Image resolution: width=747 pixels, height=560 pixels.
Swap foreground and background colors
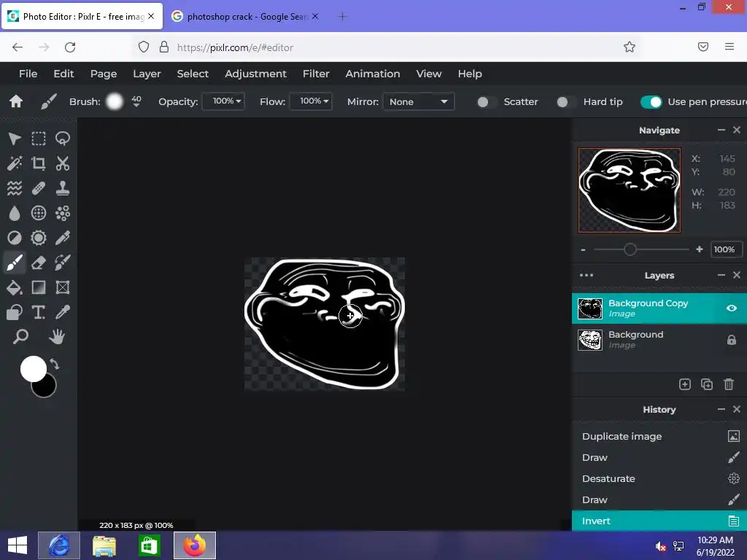tap(55, 365)
